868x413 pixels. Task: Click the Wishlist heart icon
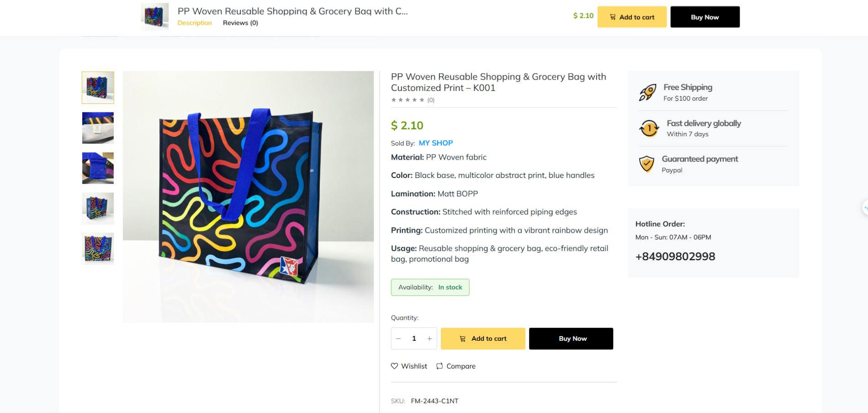coord(395,366)
